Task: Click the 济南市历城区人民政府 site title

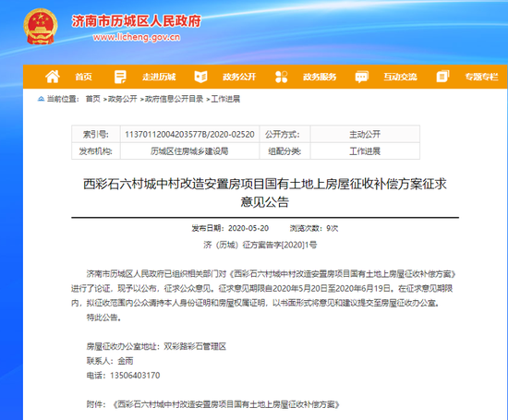Action: (x=136, y=21)
